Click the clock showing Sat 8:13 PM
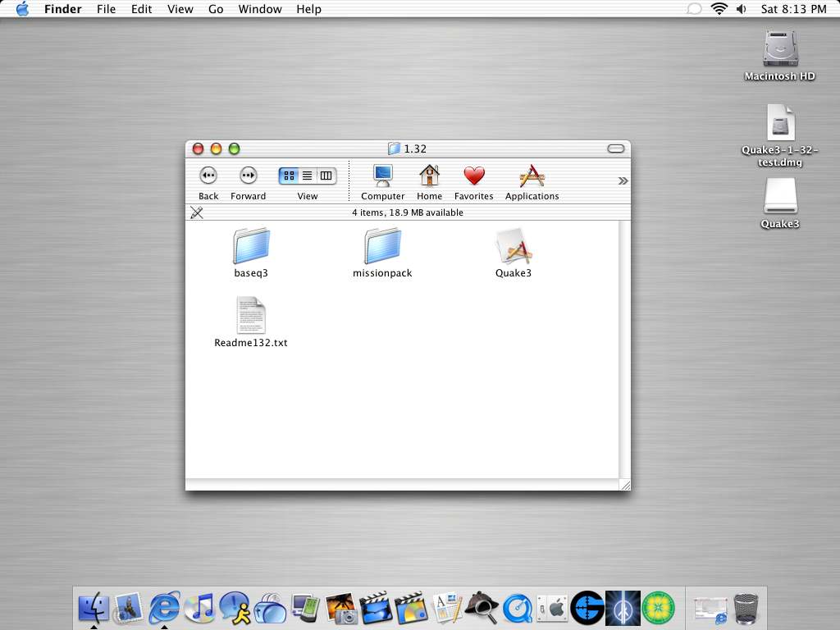The width and height of the screenshot is (840, 630). (793, 9)
